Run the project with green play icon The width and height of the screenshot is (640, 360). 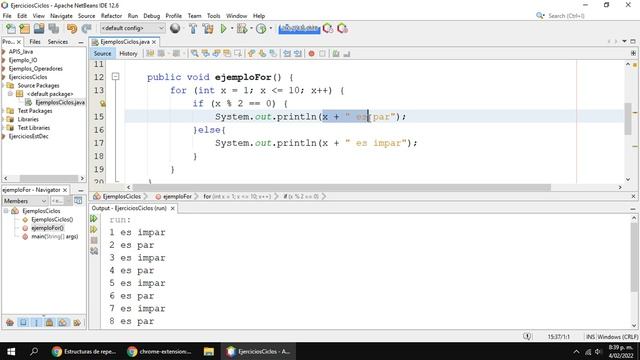pos(223,29)
